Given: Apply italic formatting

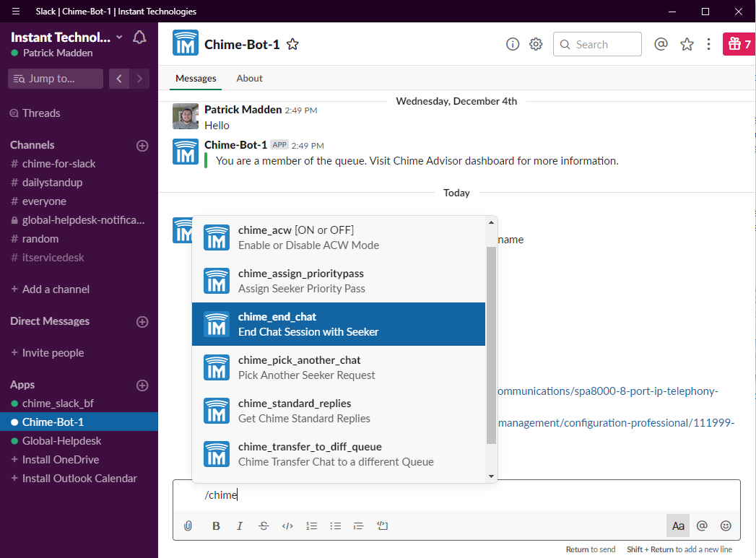Looking at the screenshot, I should click(240, 526).
